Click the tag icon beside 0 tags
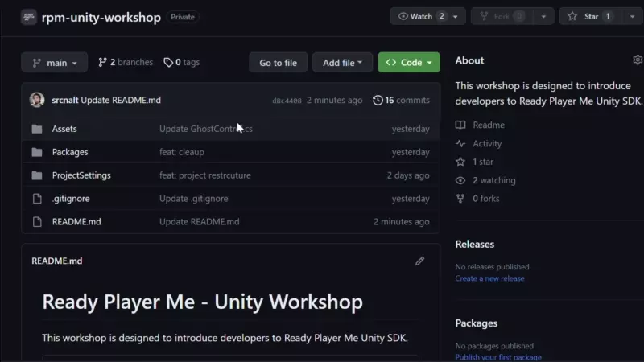The width and height of the screenshot is (644, 362). (168, 62)
